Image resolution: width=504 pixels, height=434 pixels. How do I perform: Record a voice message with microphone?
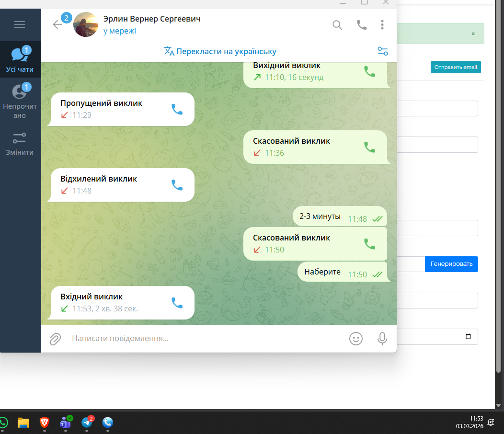[382, 339]
